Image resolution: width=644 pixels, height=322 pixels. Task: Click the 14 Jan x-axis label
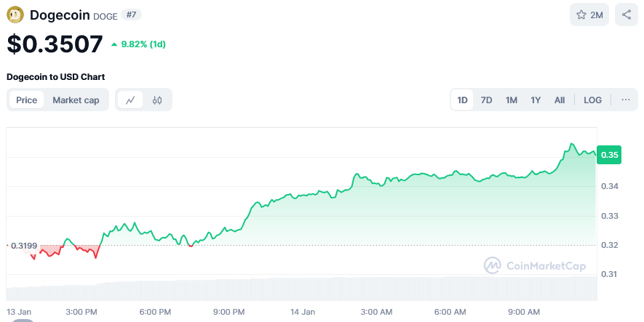(303, 312)
